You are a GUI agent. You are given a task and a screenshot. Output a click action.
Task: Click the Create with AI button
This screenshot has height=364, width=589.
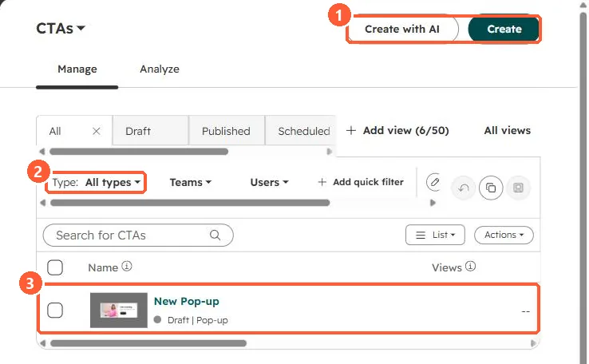(402, 29)
